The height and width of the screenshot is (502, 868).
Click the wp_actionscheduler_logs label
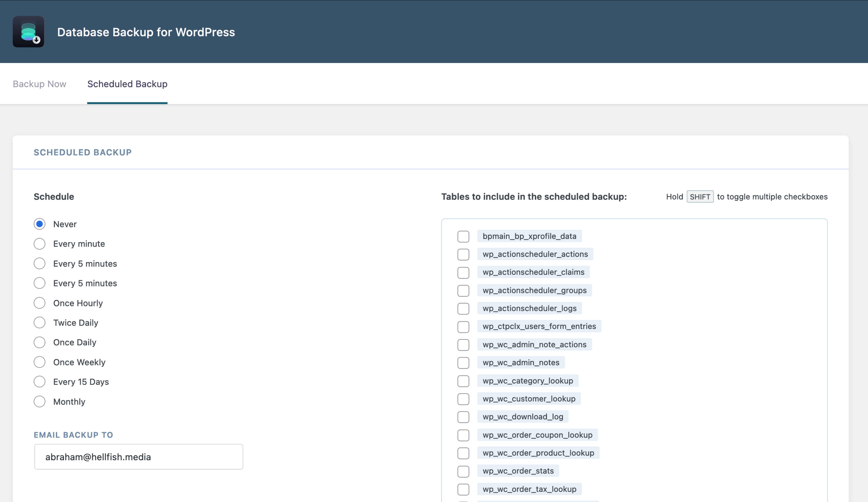tap(529, 308)
